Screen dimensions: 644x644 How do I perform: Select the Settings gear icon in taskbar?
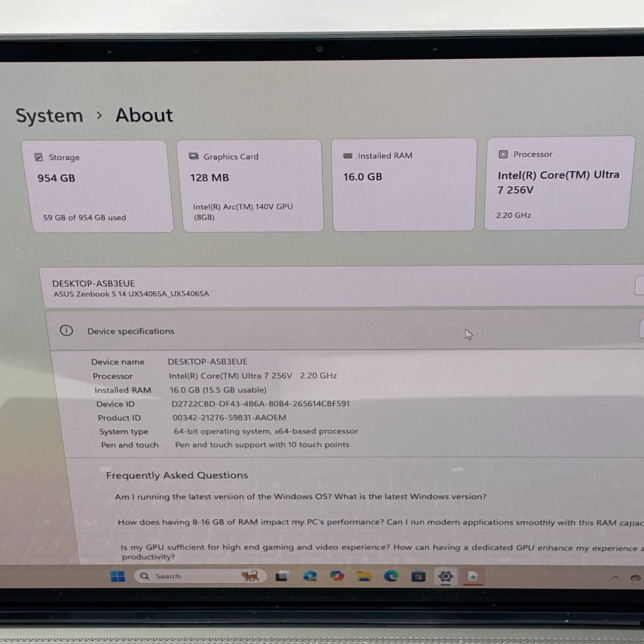tap(446, 576)
